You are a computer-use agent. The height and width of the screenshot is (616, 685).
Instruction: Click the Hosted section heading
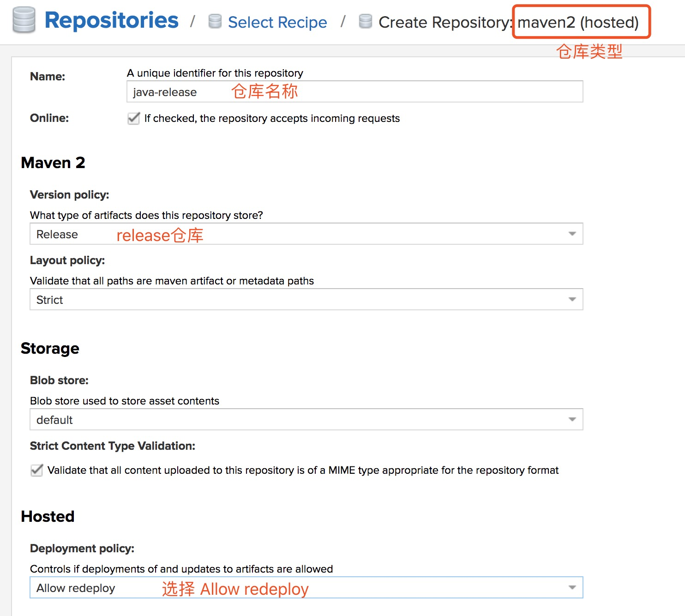(x=48, y=516)
